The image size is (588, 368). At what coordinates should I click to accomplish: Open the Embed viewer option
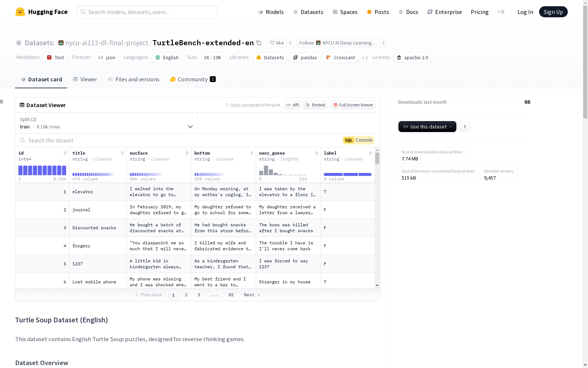(315, 105)
